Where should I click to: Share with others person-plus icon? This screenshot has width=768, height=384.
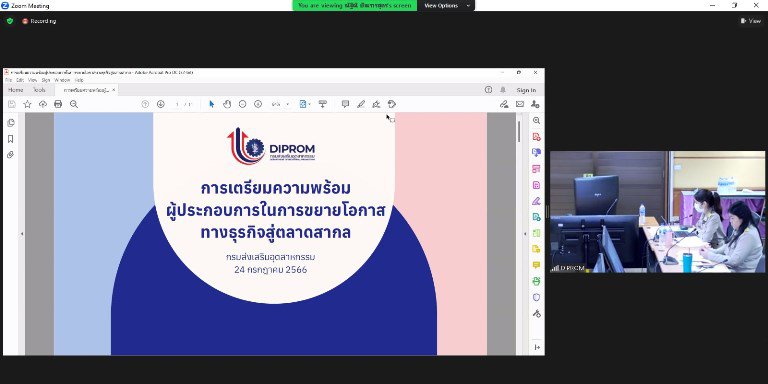point(535,104)
